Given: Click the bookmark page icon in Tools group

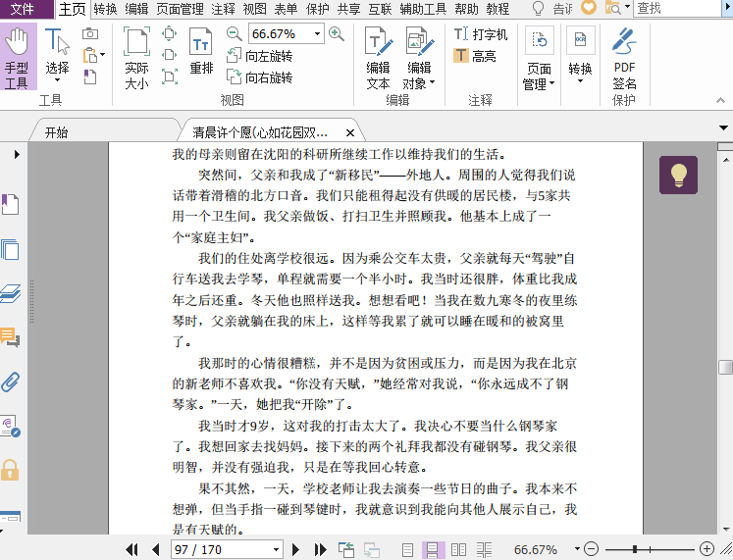Looking at the screenshot, I should click(89, 76).
